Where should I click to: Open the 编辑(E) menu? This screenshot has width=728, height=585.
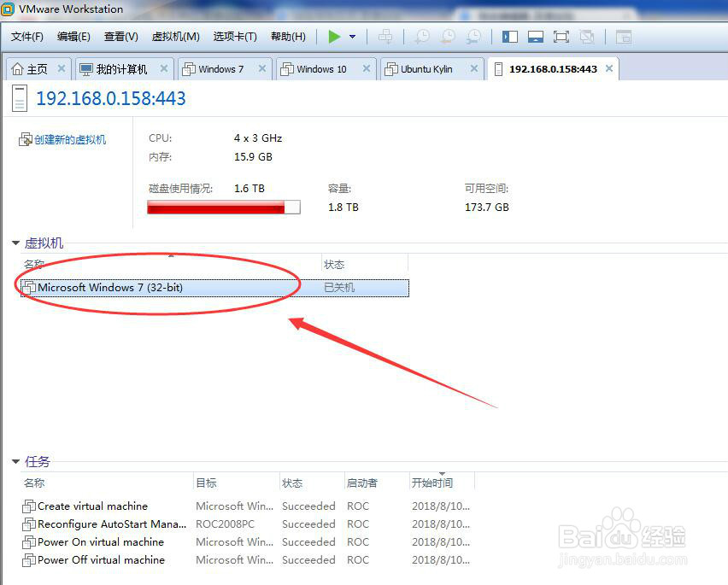tap(73, 37)
